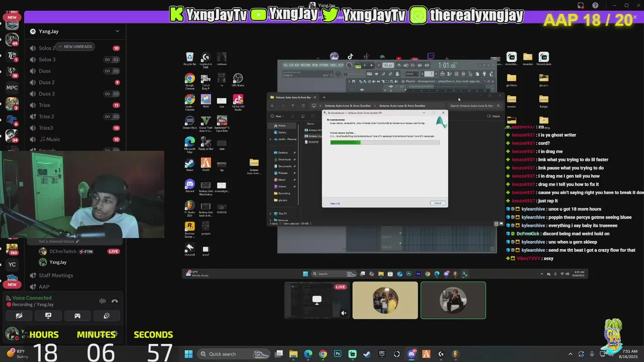The width and height of the screenshot is (644, 362).
Task: Open Epic Games from the taskbar
Action: (x=382, y=354)
